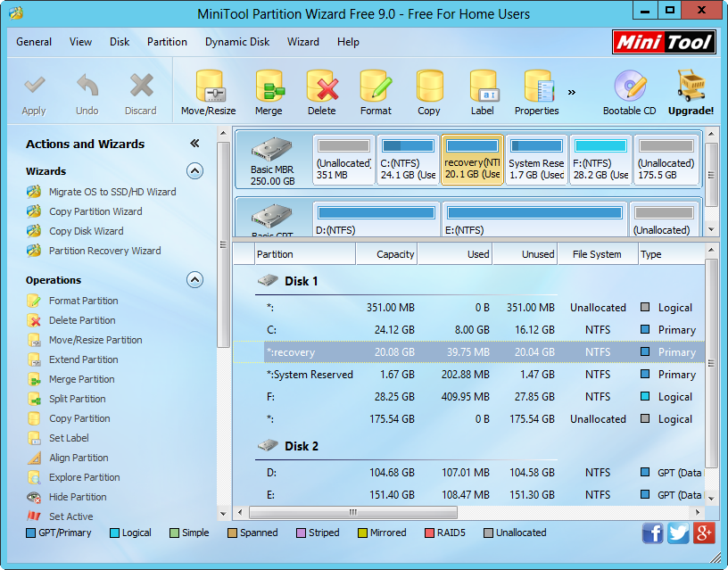This screenshot has width=728, height=570.
Task: Select the C:(NTFS) 24.1 GB disk map block
Action: [x=408, y=161]
